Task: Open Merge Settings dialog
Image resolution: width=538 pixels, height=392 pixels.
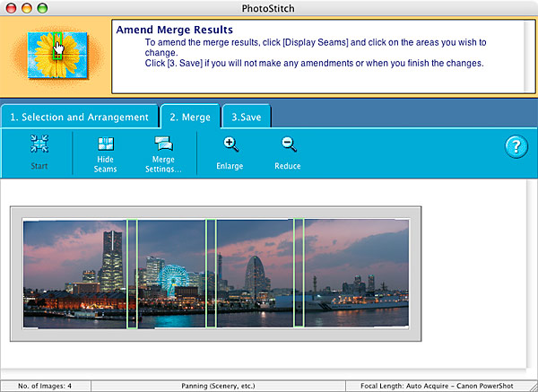Action: 163,154
